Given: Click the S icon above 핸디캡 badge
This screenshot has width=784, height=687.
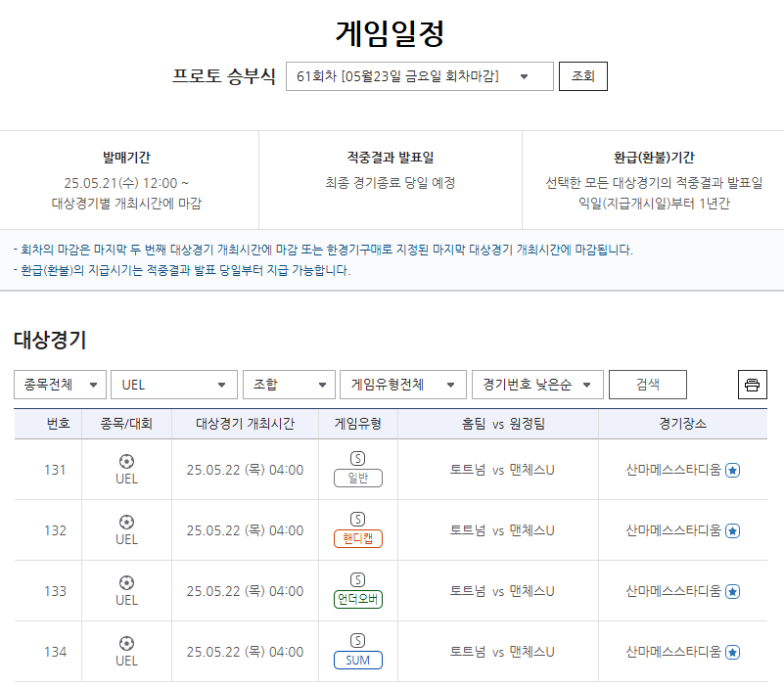Looking at the screenshot, I should click(357, 519).
